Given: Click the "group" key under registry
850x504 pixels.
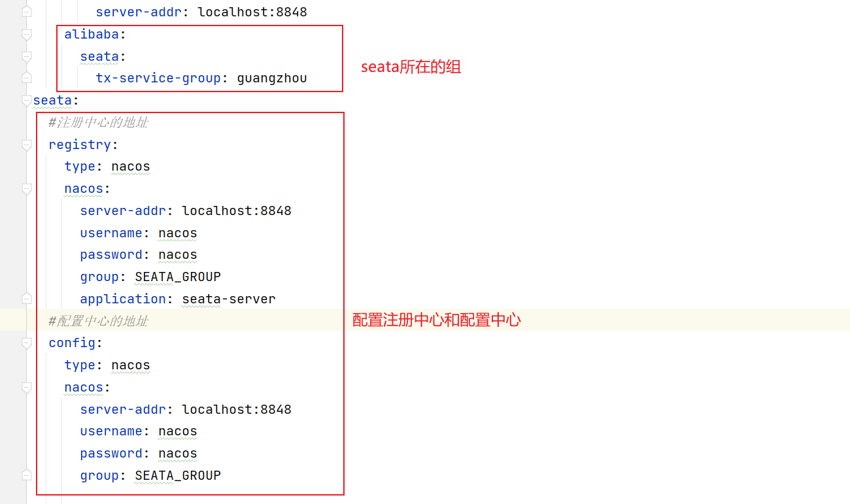Looking at the screenshot, I should click(x=99, y=277).
